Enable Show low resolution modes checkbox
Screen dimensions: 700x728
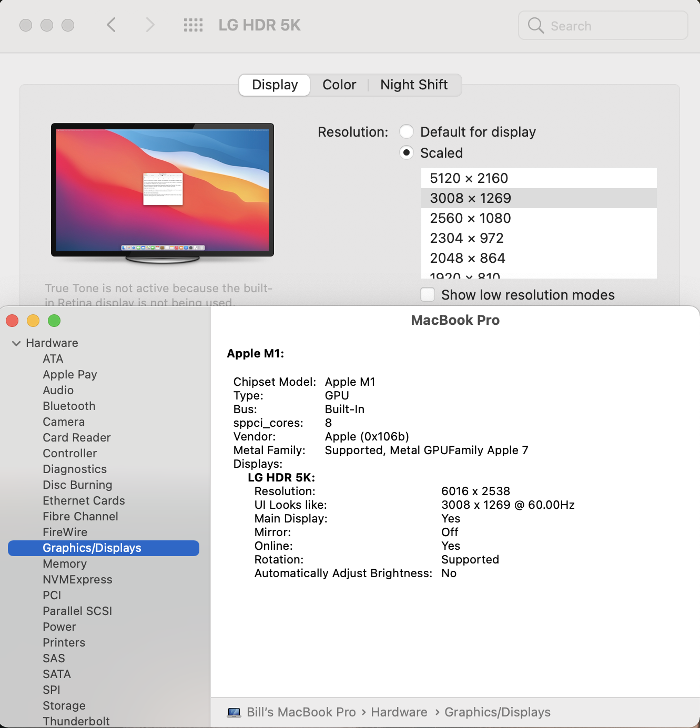click(428, 295)
